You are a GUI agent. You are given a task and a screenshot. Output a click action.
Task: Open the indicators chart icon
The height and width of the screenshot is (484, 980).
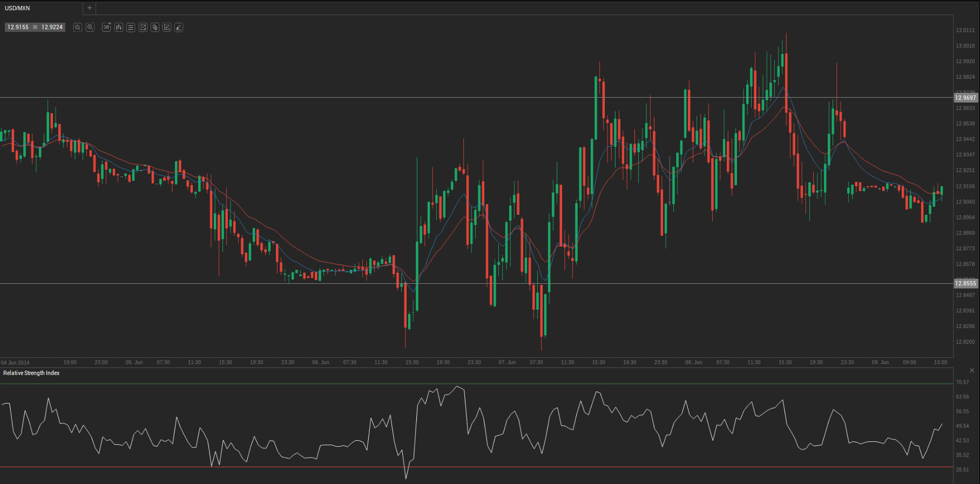click(143, 27)
